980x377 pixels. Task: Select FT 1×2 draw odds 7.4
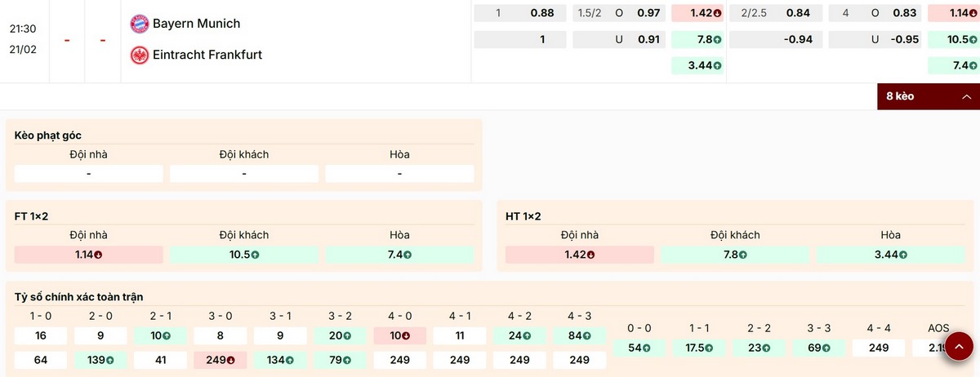pos(399,255)
